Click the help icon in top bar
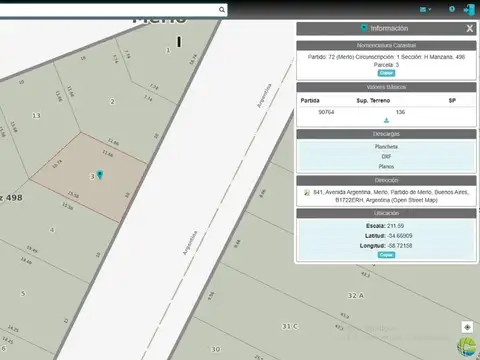Viewport: 480px width, 360px height. click(x=452, y=9)
